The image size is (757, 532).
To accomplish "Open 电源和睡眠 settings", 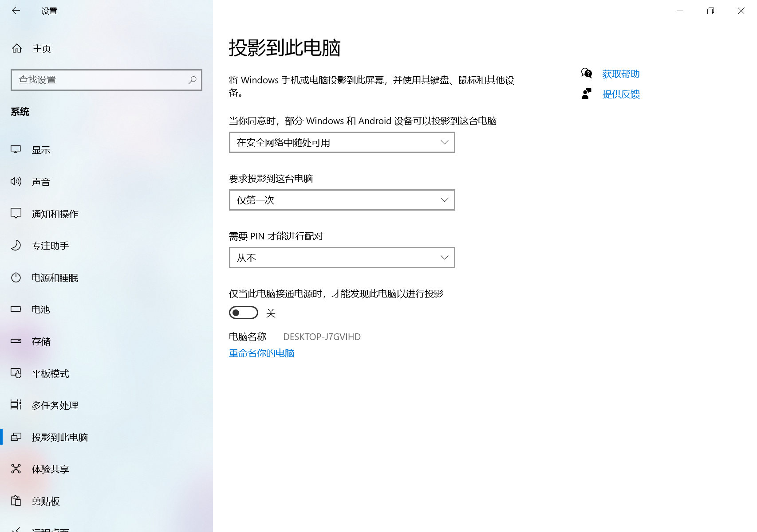I will click(x=55, y=278).
